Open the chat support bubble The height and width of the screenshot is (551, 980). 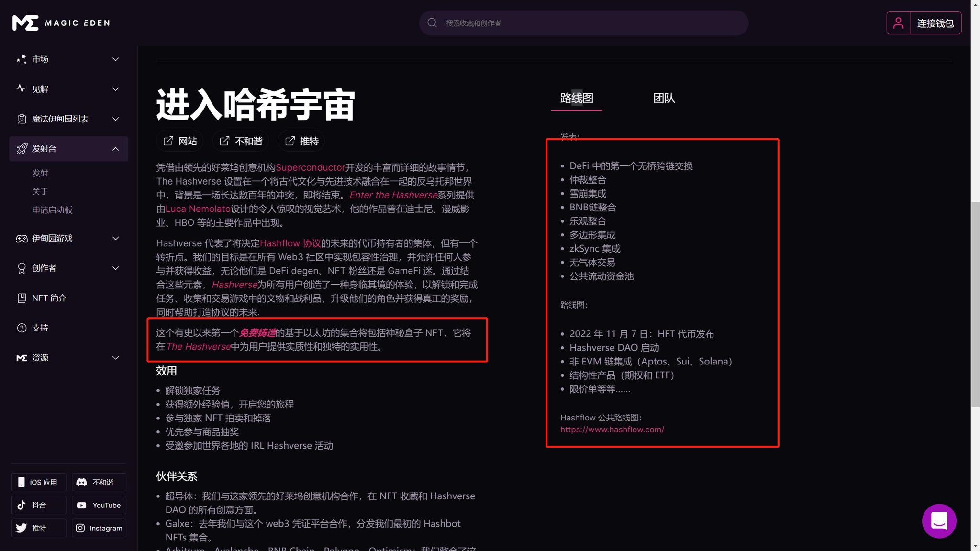[x=939, y=521]
